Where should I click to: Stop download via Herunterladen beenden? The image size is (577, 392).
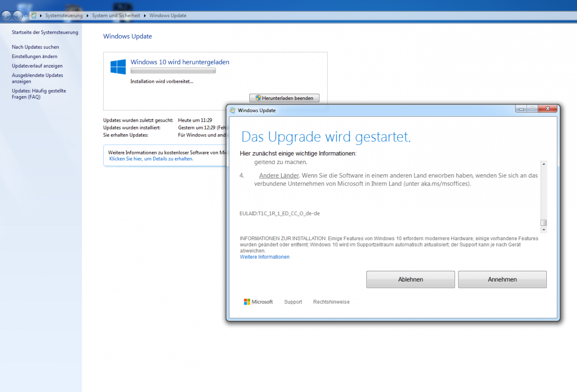(284, 98)
